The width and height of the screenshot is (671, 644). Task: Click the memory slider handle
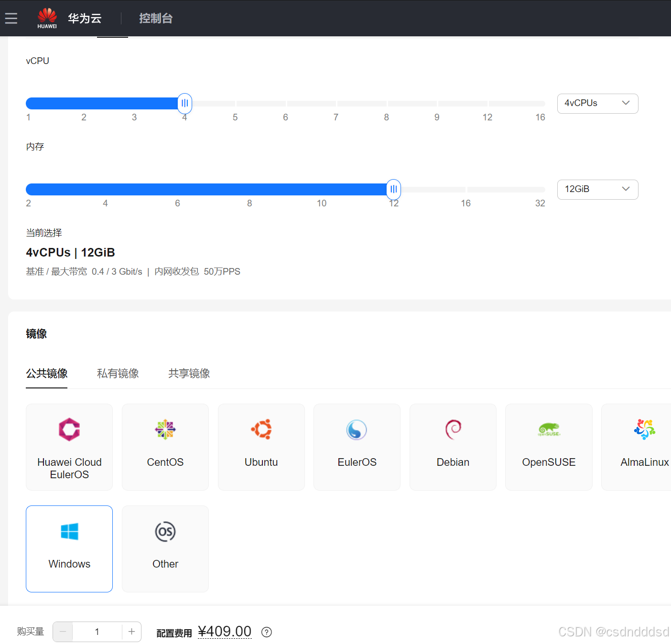[x=393, y=189]
